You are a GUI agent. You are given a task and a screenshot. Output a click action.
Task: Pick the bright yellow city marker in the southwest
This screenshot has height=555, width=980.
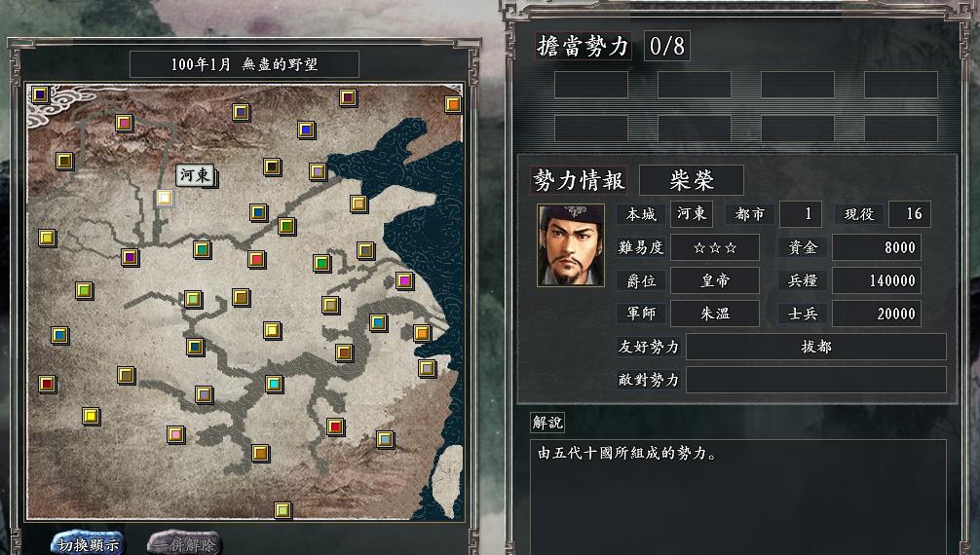click(92, 416)
